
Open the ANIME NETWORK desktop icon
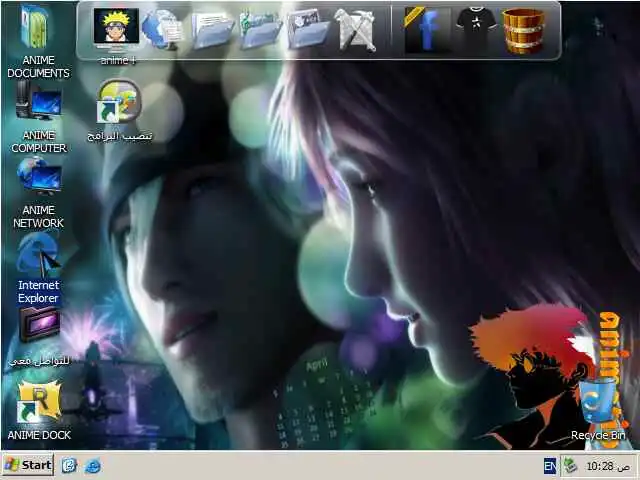click(x=39, y=193)
